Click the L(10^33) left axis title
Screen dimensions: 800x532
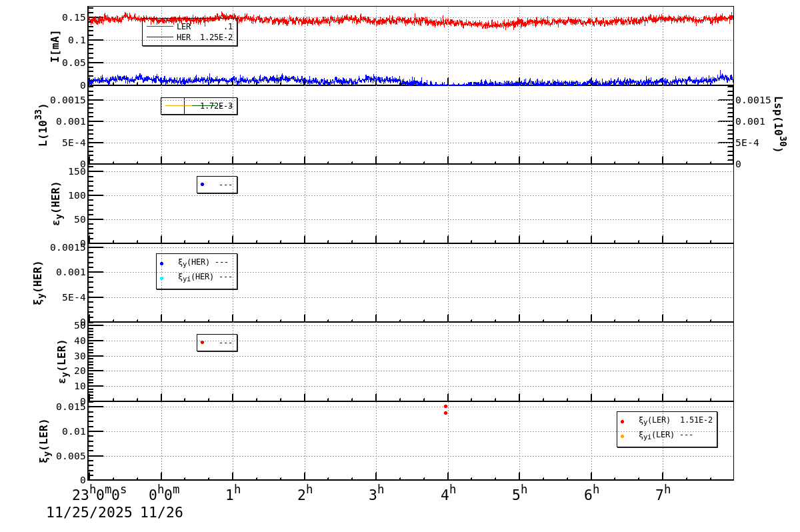(x=41, y=125)
